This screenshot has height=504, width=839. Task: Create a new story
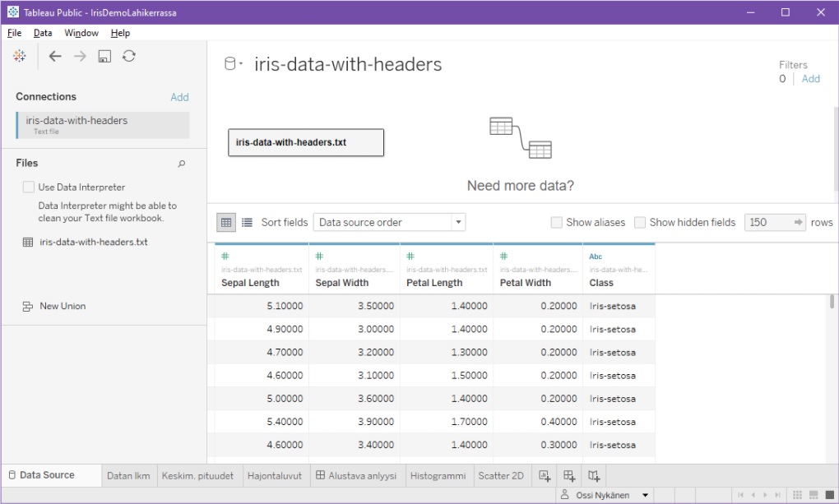(594, 476)
